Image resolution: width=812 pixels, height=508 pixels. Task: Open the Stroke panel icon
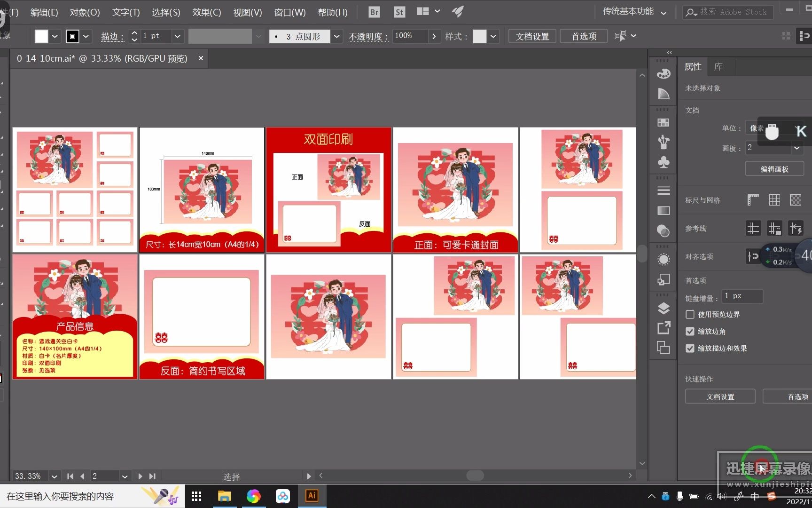coord(664,191)
